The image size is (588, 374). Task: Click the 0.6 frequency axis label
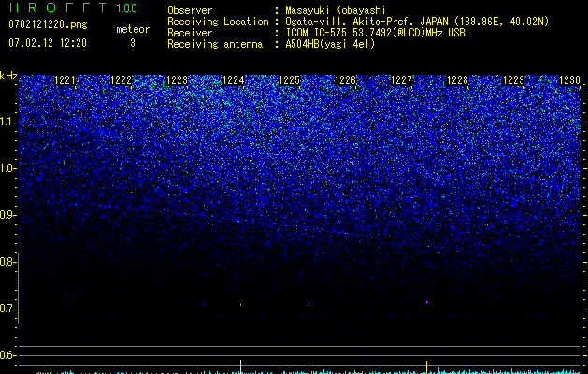tap(8, 355)
